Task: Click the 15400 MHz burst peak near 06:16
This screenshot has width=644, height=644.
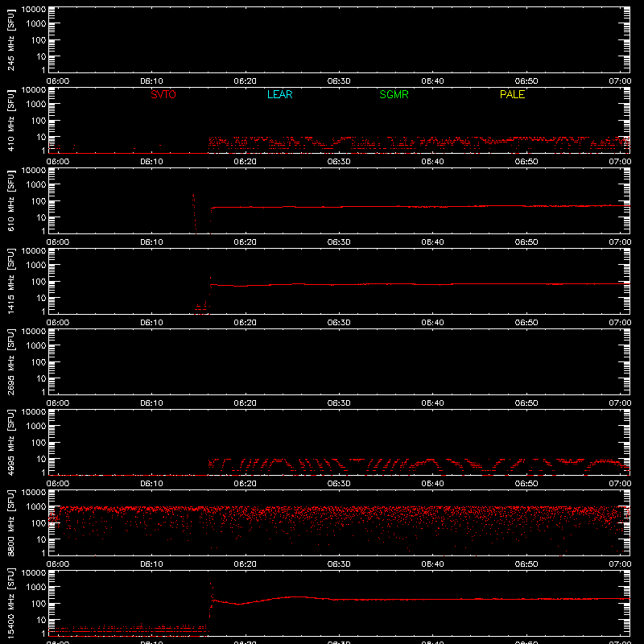Action: (x=211, y=584)
